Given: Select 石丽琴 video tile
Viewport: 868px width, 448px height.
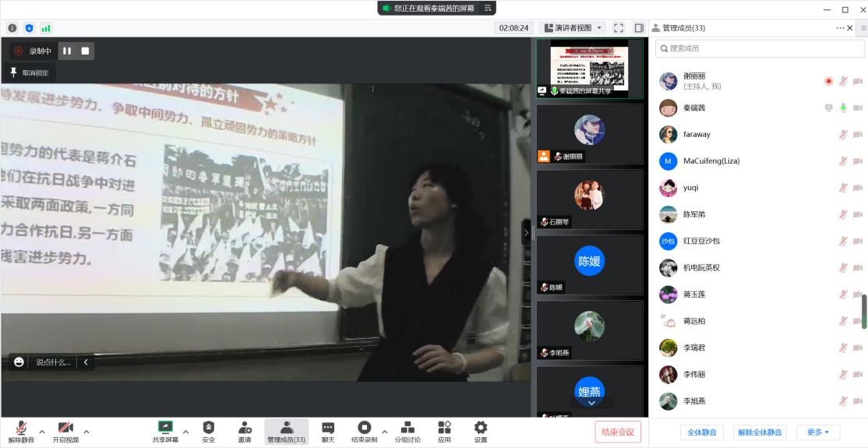Looking at the screenshot, I should click(x=590, y=199).
